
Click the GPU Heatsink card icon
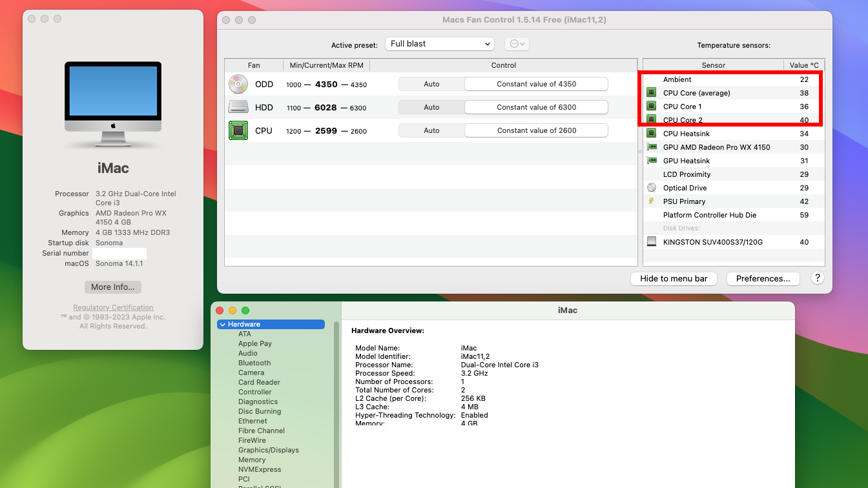click(652, 161)
